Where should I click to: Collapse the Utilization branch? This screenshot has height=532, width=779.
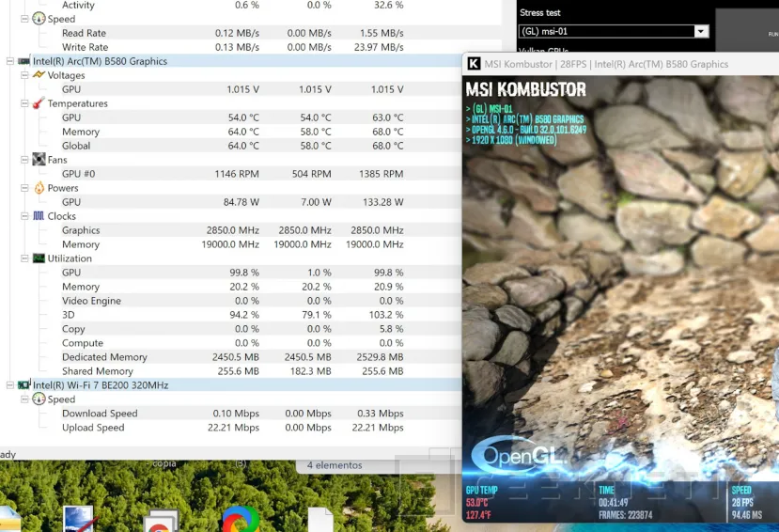pos(24,258)
